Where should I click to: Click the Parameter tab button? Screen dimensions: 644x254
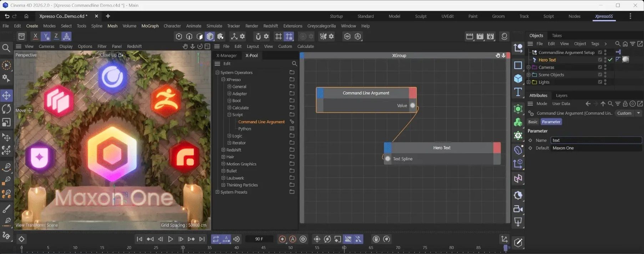551,122
